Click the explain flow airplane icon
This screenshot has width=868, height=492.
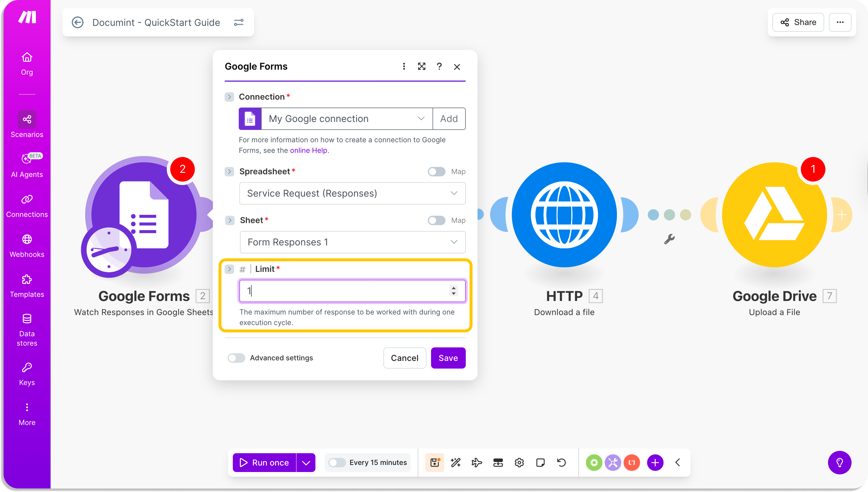477,463
